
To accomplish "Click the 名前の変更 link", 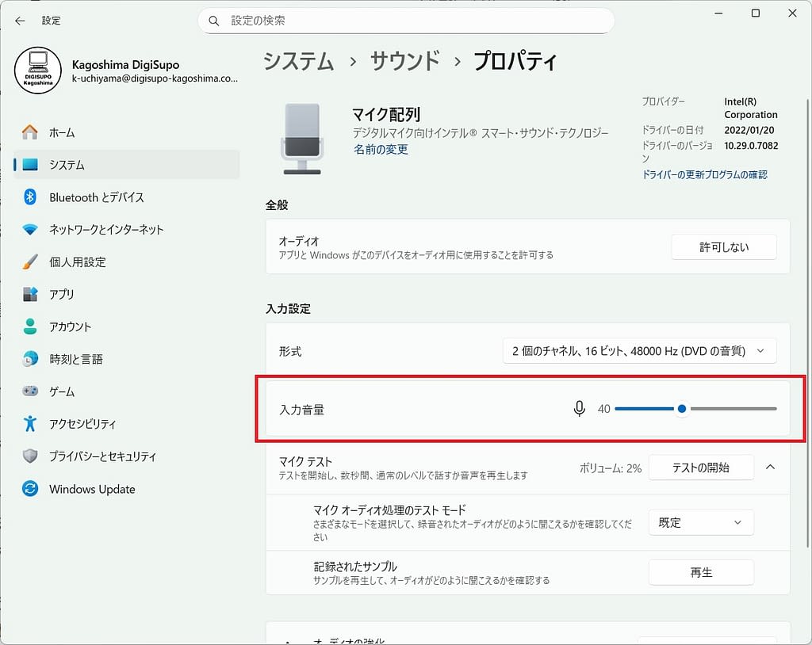I will click(x=381, y=149).
